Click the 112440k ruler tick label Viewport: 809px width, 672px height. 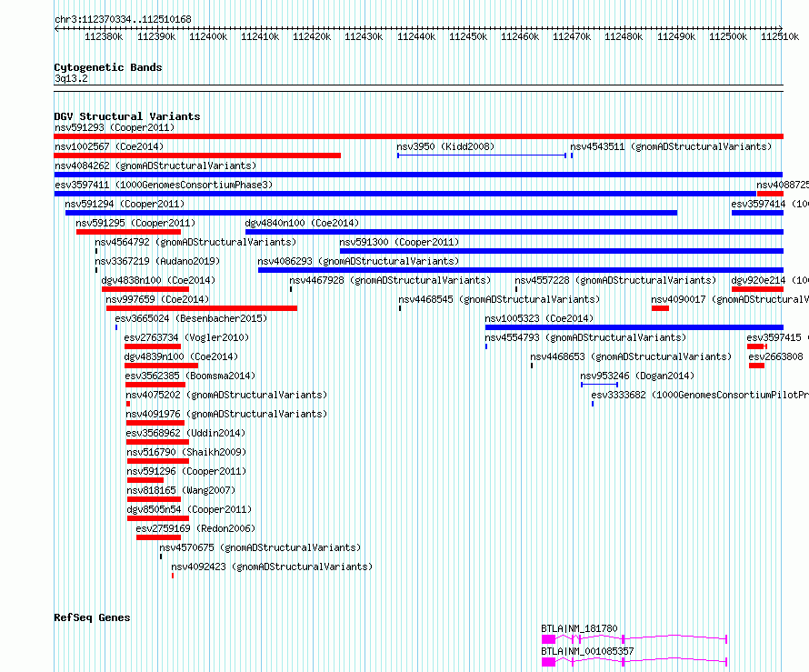tap(416, 36)
